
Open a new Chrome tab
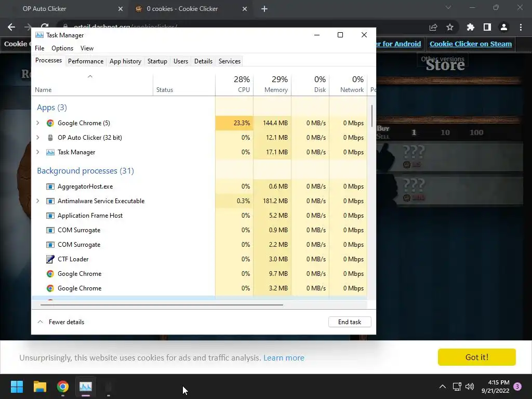[x=264, y=9]
